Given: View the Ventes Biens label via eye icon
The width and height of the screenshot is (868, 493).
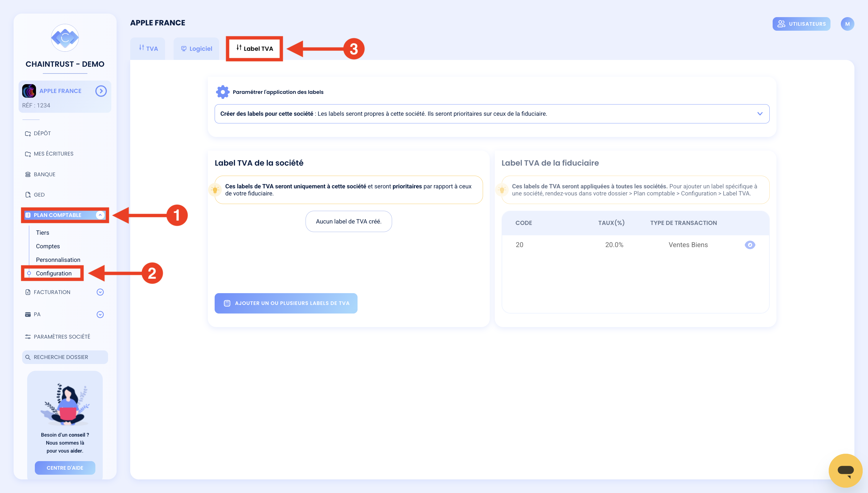Looking at the screenshot, I should point(750,245).
